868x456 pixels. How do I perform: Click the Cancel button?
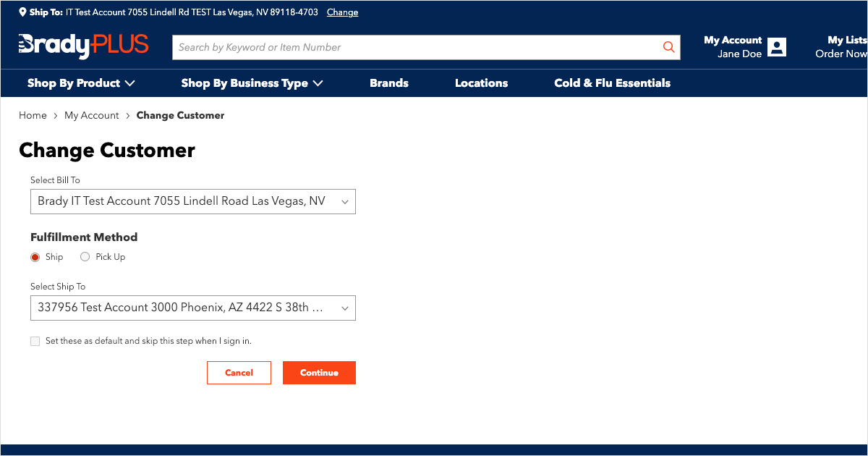[239, 373]
